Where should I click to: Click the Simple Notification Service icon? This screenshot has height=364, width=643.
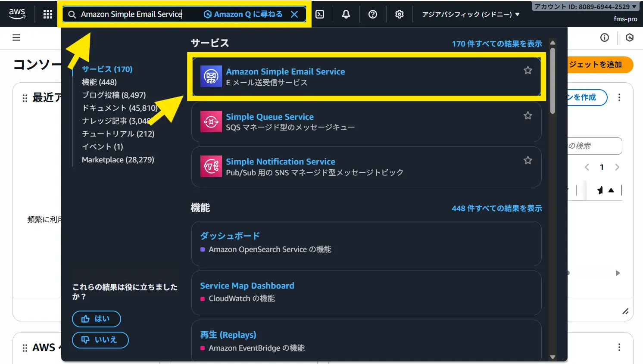coord(211,166)
